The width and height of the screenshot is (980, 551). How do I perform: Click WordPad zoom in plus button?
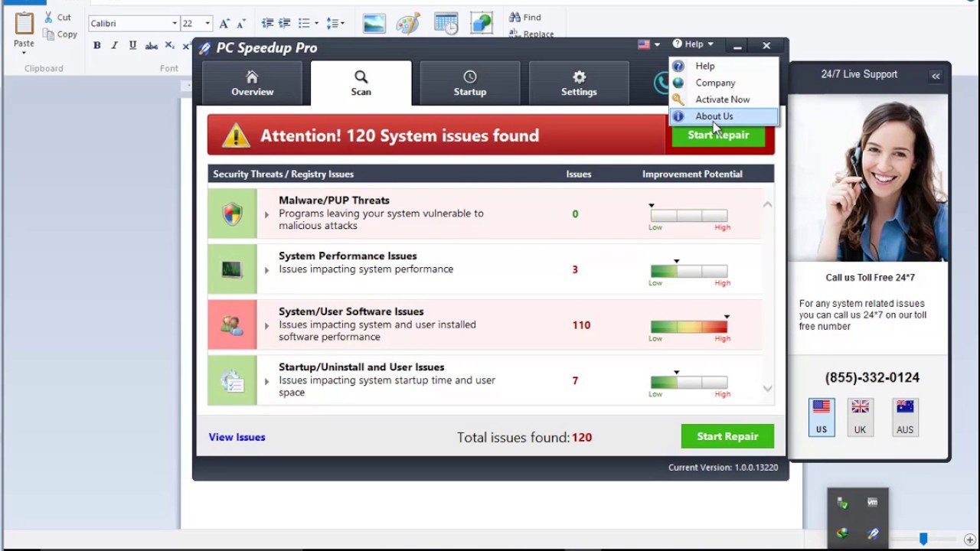[x=969, y=540]
